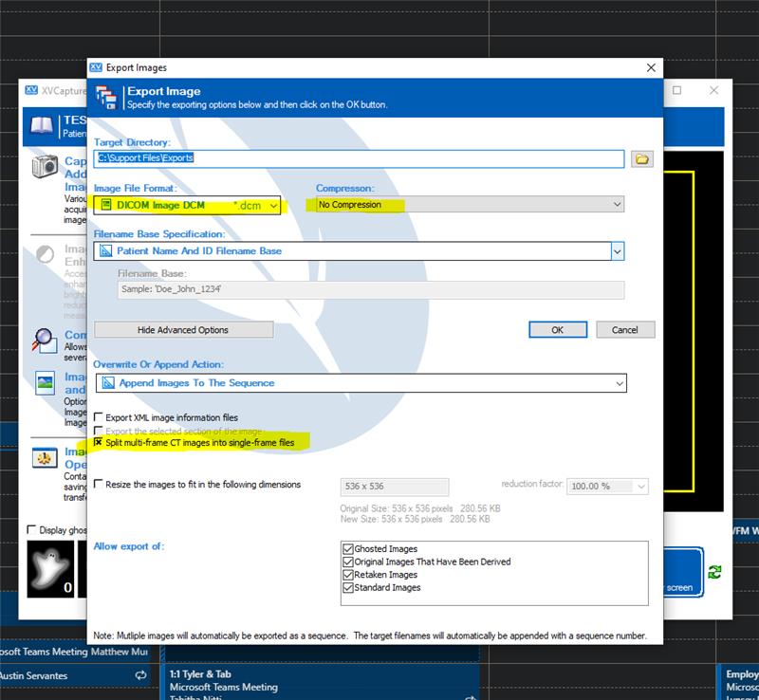Click Hide Advanced Options button
The image size is (759, 700).
tap(183, 330)
